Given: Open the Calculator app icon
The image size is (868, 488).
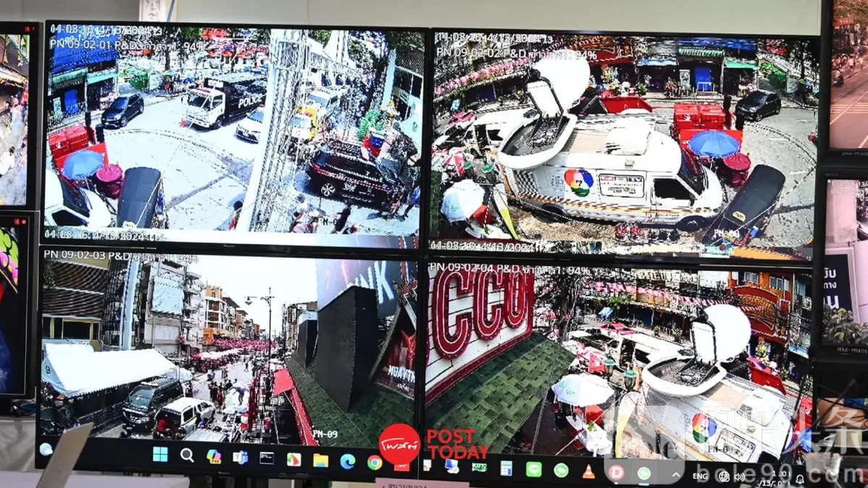Looking at the screenshot, I should pos(506,468).
